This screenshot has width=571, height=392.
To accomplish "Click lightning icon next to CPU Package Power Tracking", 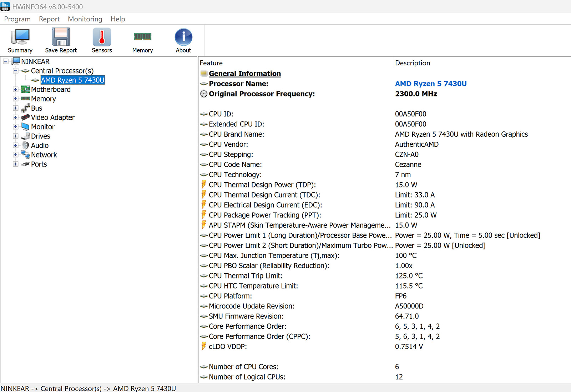I will coord(204,215).
